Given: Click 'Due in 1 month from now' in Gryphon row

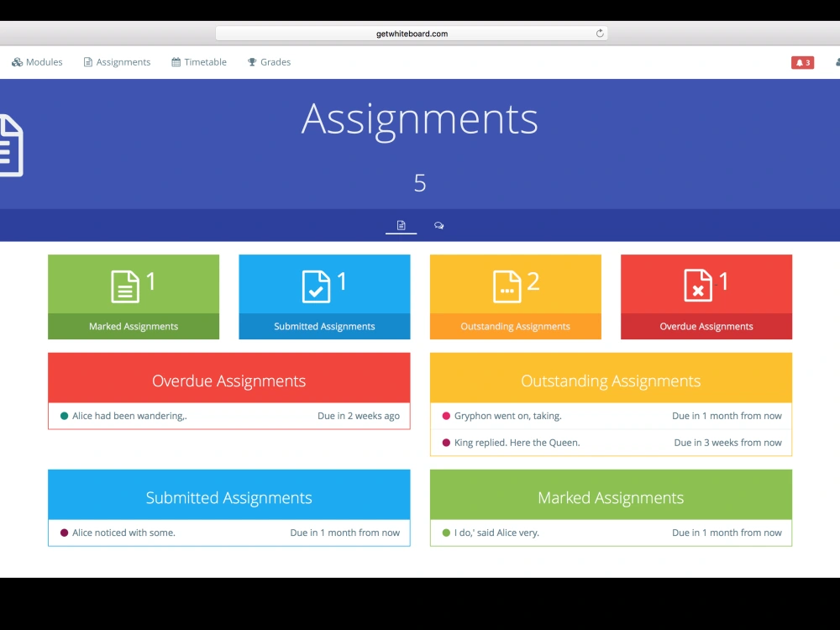Looking at the screenshot, I should (727, 416).
